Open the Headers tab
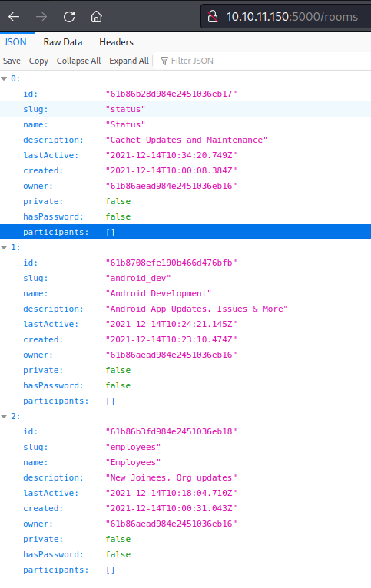Image resolution: width=371 pixels, height=588 pixels. point(116,42)
